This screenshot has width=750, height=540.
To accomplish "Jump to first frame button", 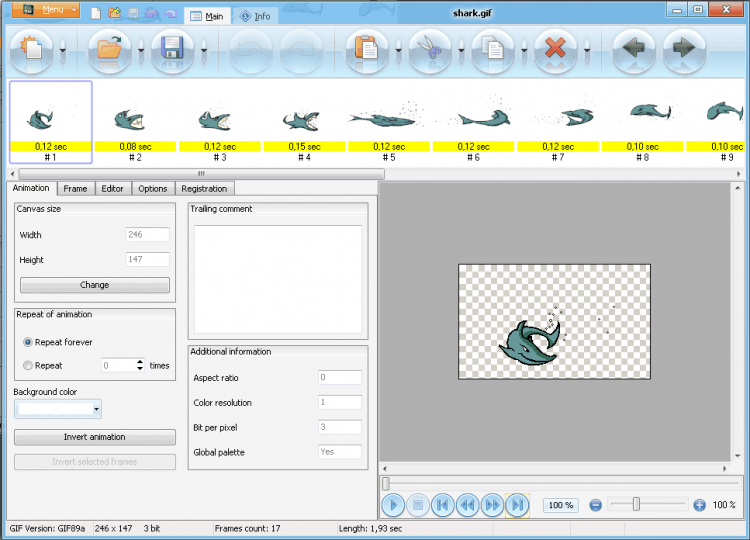I will [442, 505].
